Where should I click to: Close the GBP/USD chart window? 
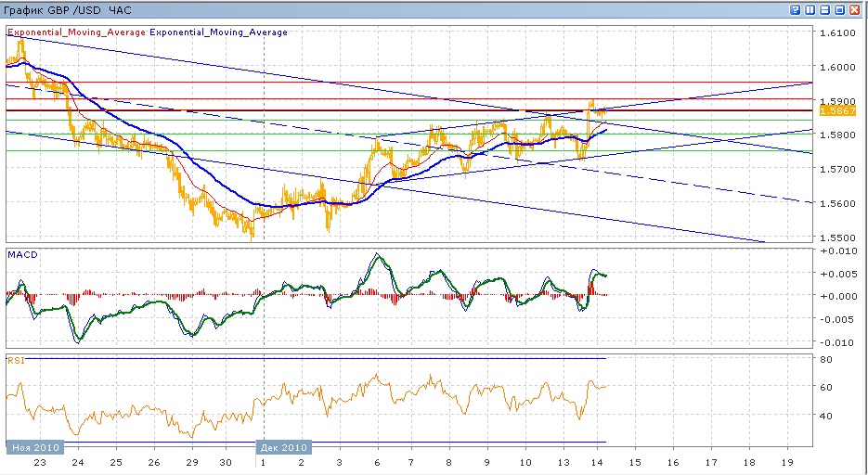[856, 9]
